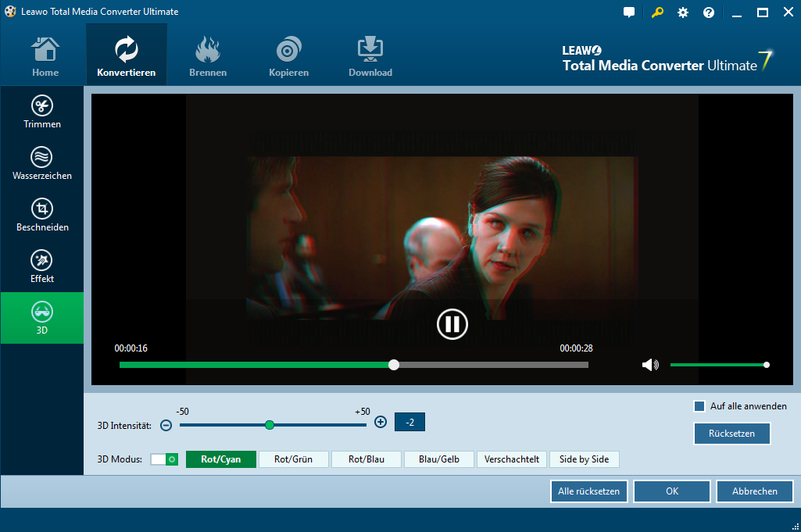Select the Rot/Grün 3D mode
The height and width of the screenshot is (532, 801).
point(293,459)
